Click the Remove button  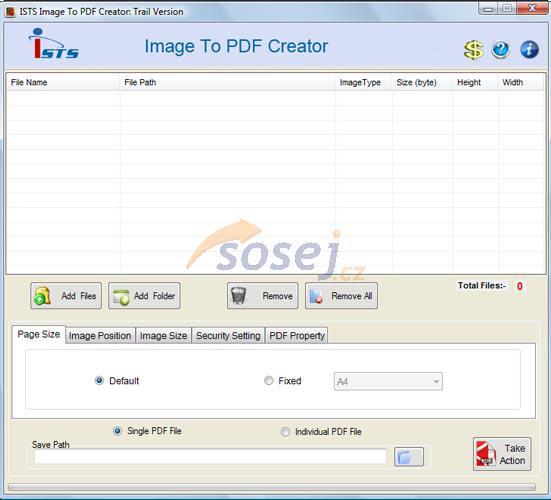click(262, 296)
